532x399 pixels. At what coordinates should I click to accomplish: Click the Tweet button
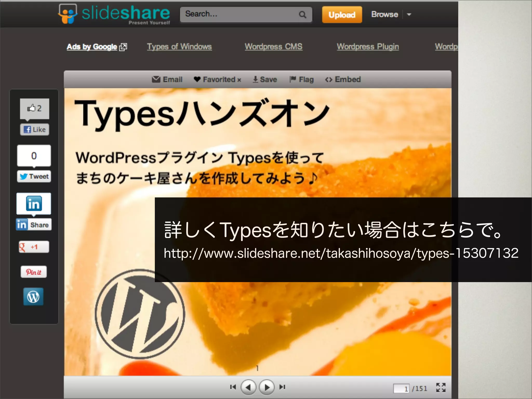(x=34, y=176)
